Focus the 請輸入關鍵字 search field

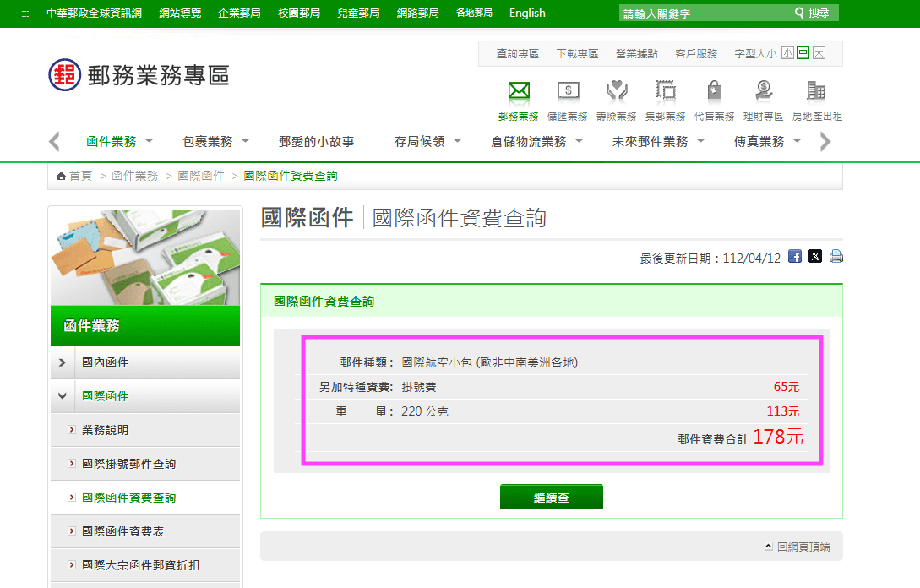coord(705,13)
